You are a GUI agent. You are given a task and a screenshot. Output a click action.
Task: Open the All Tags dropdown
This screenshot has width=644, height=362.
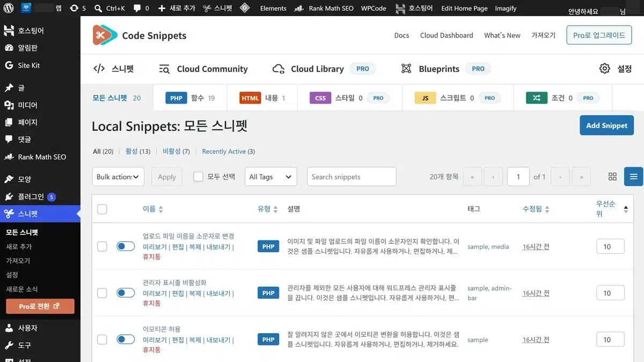[271, 176]
